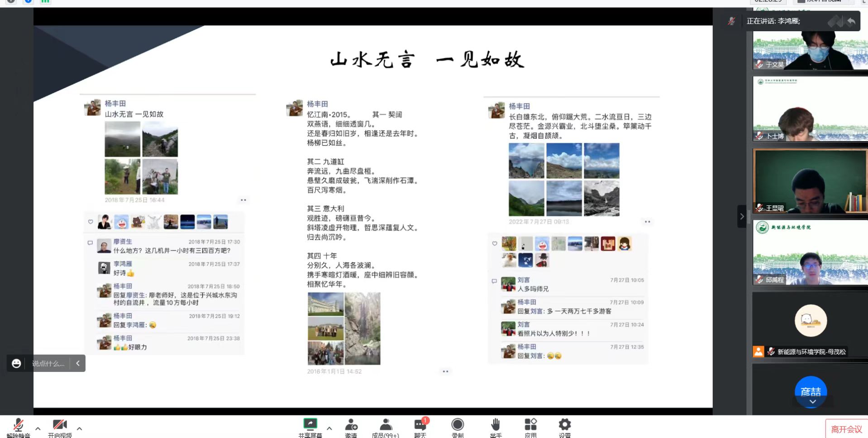Raise hand with 举手 icon
The width and height of the screenshot is (868, 438).
(x=496, y=426)
